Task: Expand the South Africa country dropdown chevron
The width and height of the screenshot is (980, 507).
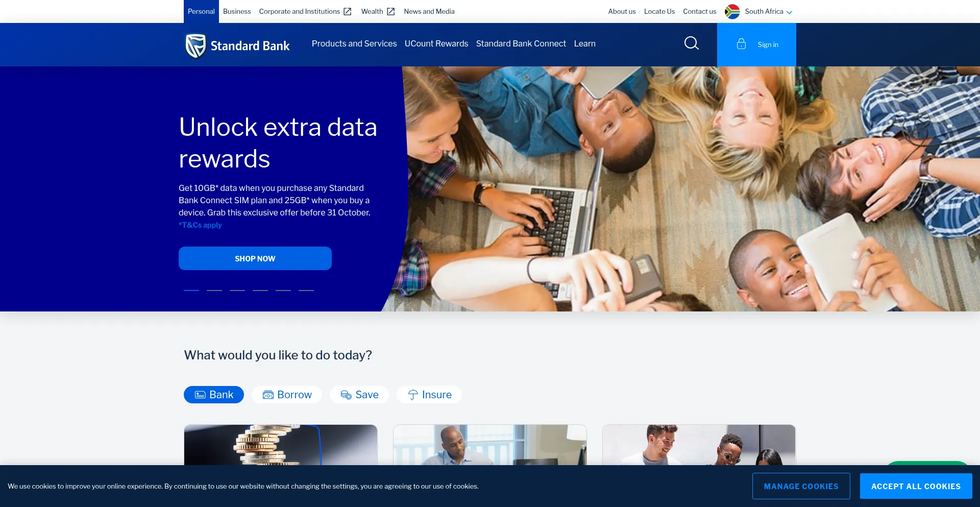Action: 789,12
